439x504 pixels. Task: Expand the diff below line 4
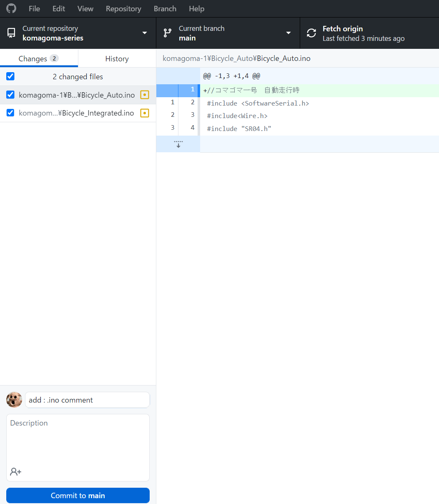coord(178,144)
